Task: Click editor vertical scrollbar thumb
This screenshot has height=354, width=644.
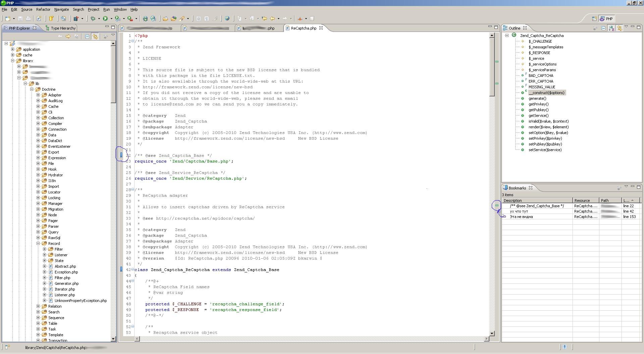Action: (492, 67)
